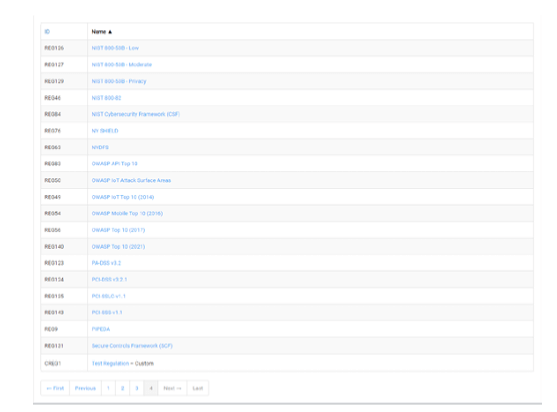
Task: Sort table by the ID column header
Action: tap(47, 32)
